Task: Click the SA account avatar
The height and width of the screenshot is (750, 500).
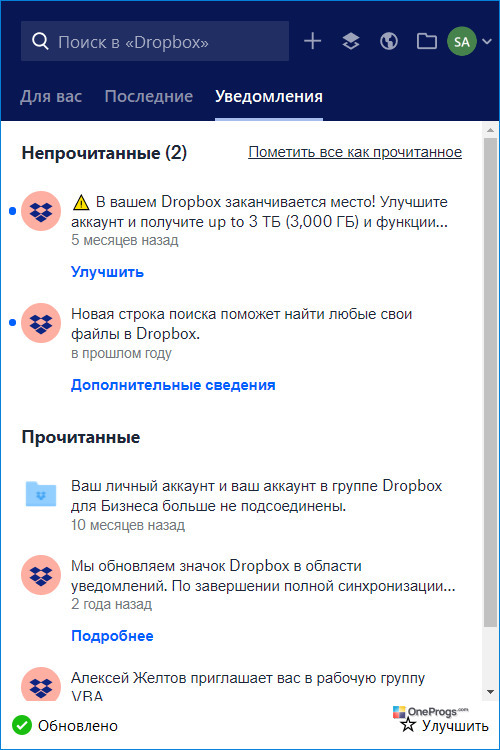Action: (x=462, y=42)
